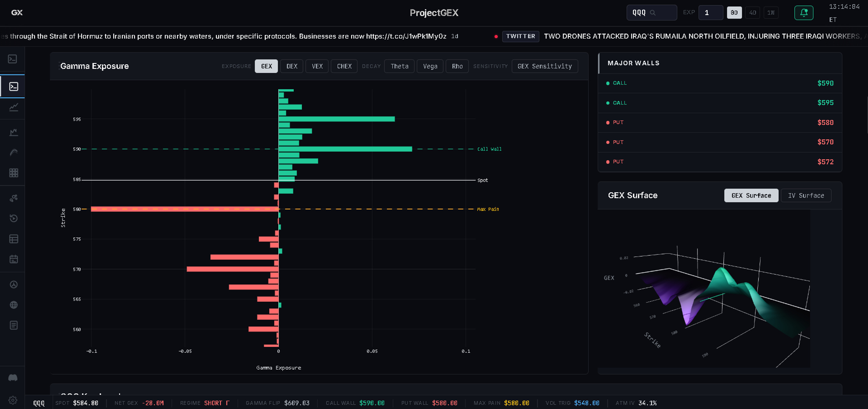Click the GAMMA FLIP $609.03 status value
This screenshot has height=409, width=868.
[297, 403]
